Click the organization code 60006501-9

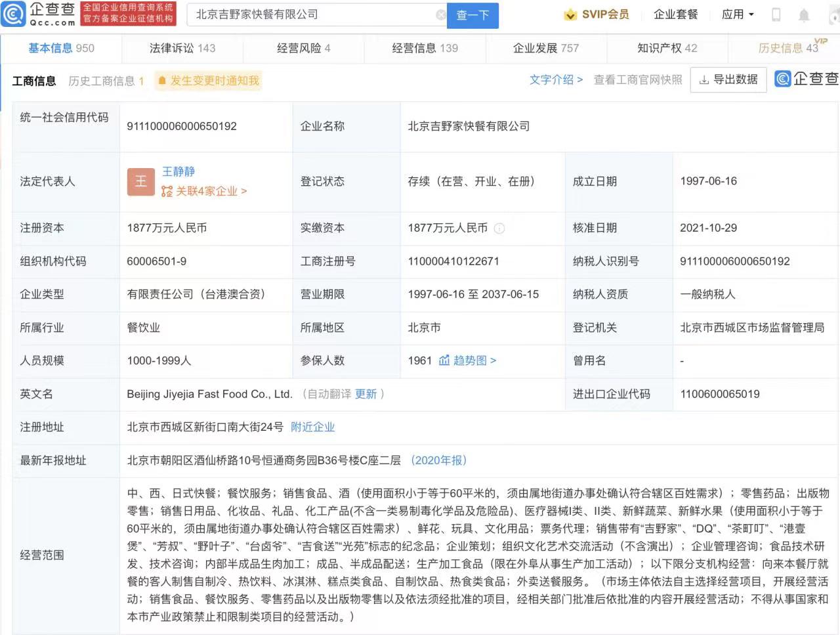click(157, 261)
